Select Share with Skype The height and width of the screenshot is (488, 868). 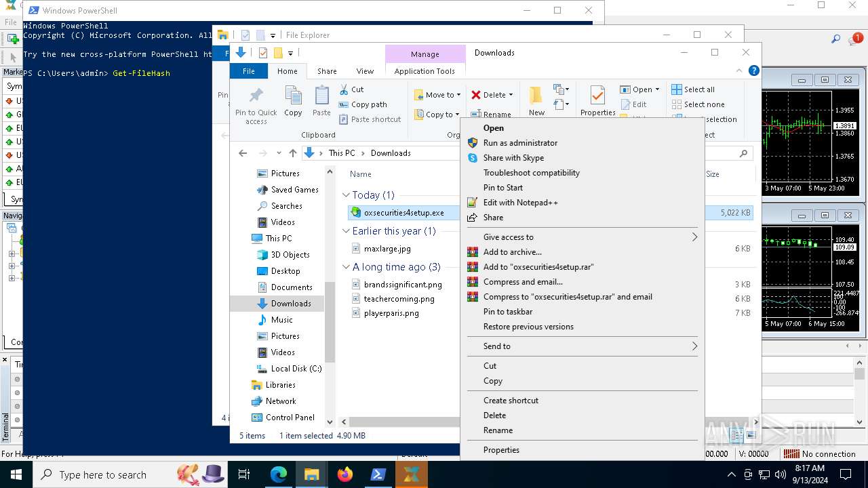click(513, 158)
